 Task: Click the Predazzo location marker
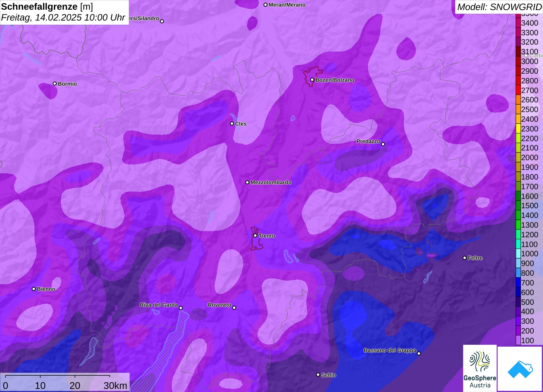(383, 144)
